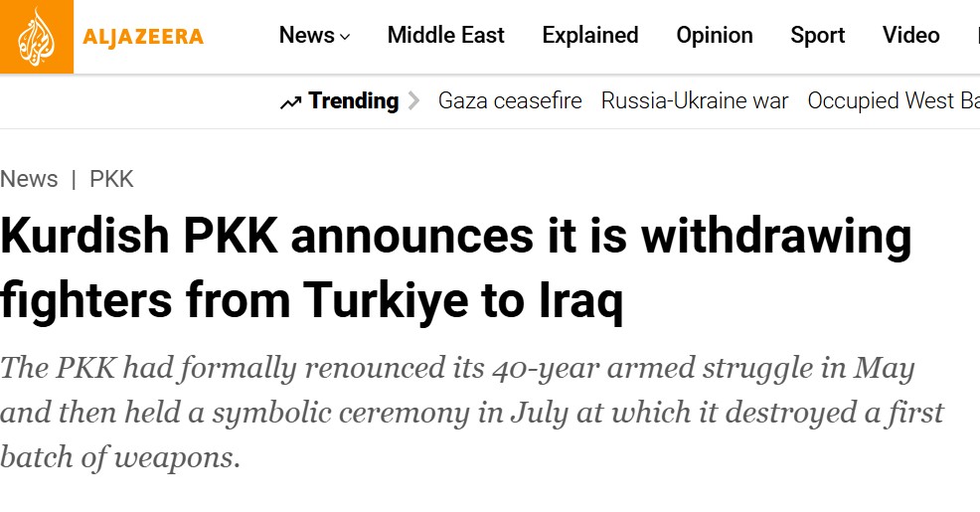Image resolution: width=980 pixels, height=512 pixels.
Task: Expand the News dropdown chevron
Action: pos(345,37)
